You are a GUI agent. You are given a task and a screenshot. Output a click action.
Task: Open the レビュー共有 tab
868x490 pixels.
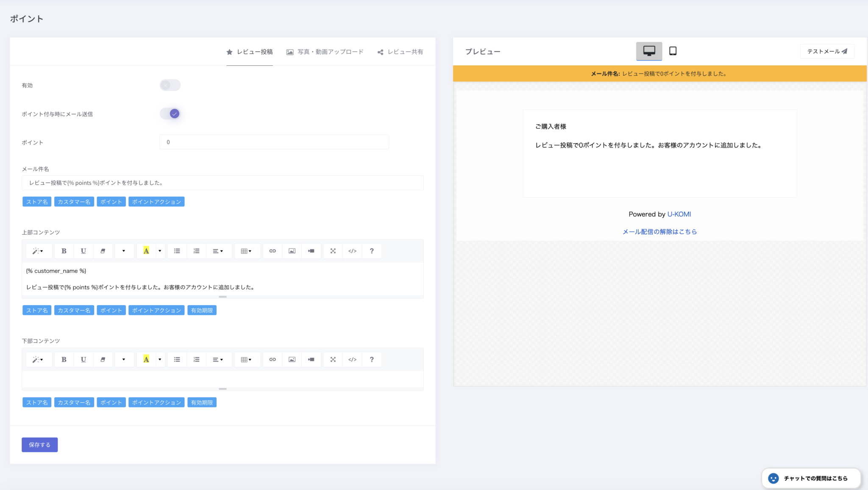[400, 52]
